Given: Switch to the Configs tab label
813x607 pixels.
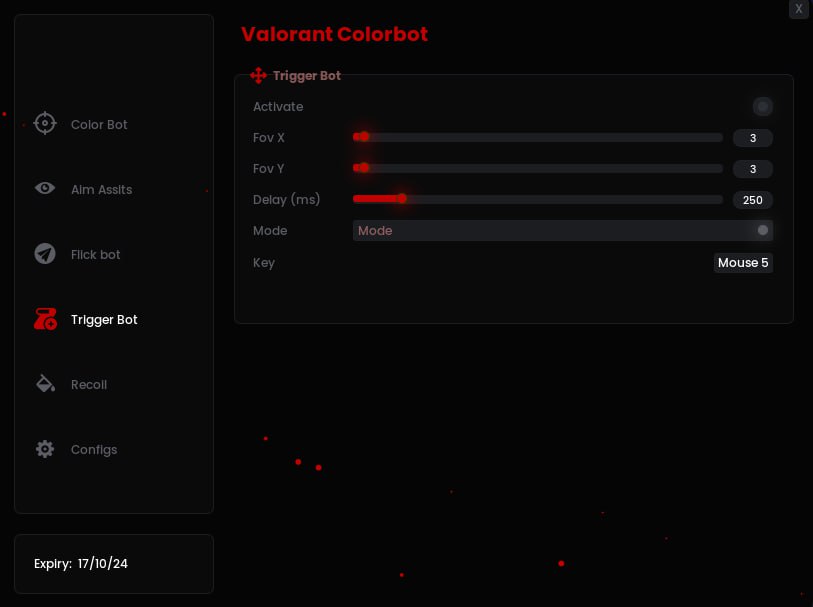Looking at the screenshot, I should (x=94, y=450).
